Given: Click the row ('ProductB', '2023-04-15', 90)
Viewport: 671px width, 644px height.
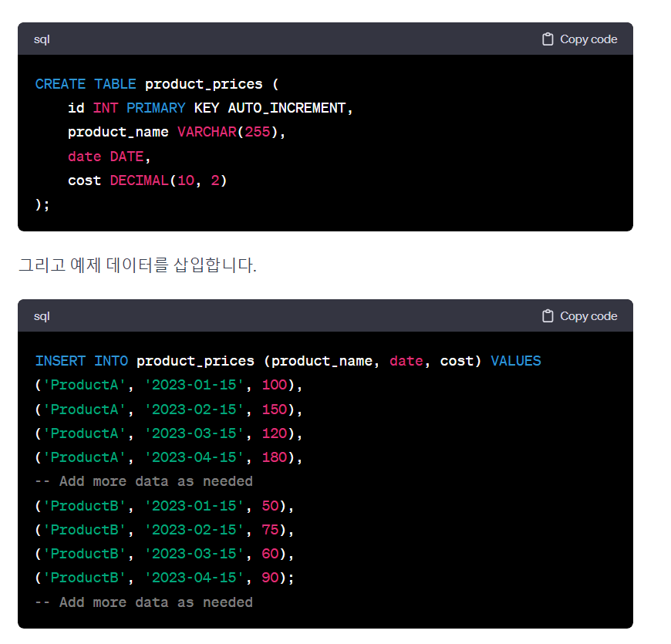Looking at the screenshot, I should pyautogui.click(x=165, y=578).
